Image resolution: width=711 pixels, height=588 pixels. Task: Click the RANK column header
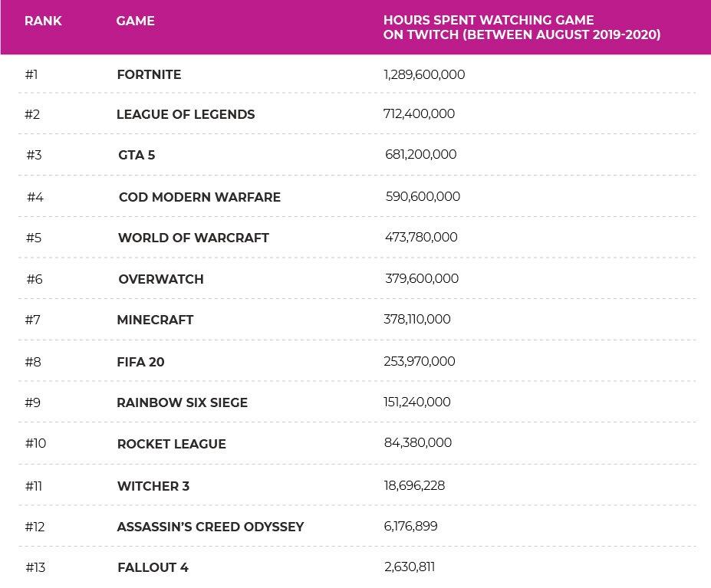pyautogui.click(x=43, y=21)
